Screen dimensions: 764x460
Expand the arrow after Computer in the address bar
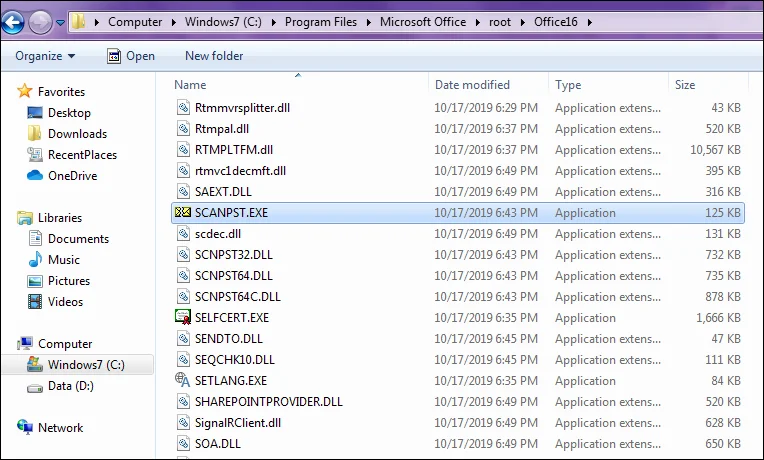point(173,22)
